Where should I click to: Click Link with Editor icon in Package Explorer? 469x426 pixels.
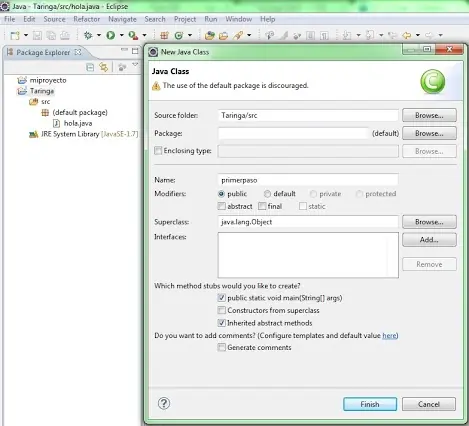coord(104,67)
